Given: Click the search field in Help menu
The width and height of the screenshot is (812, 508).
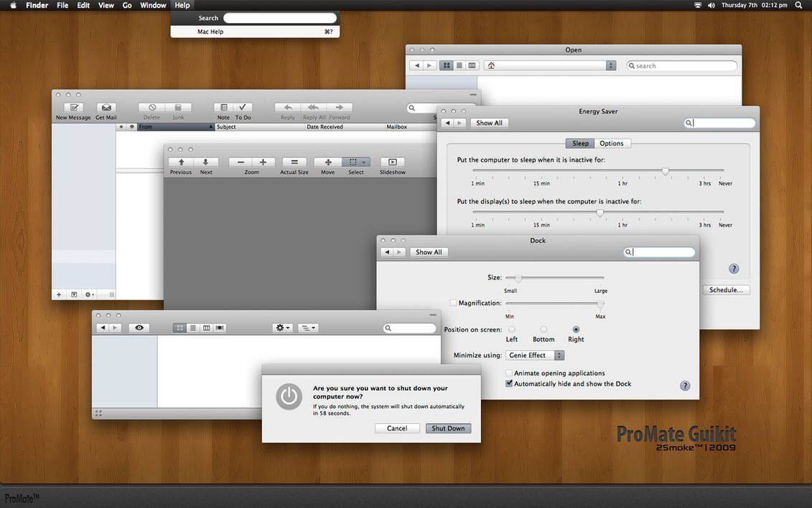Looking at the screenshot, I should click(280, 18).
